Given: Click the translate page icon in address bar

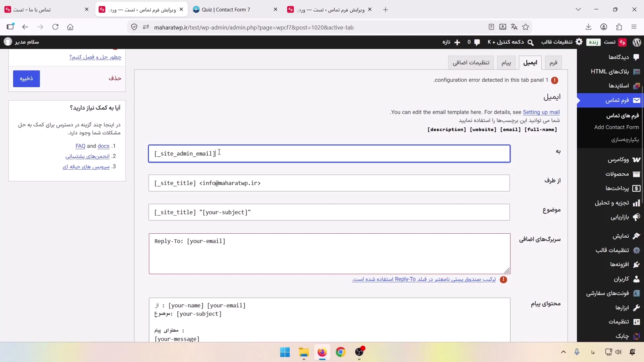Looking at the screenshot, I should (514, 27).
